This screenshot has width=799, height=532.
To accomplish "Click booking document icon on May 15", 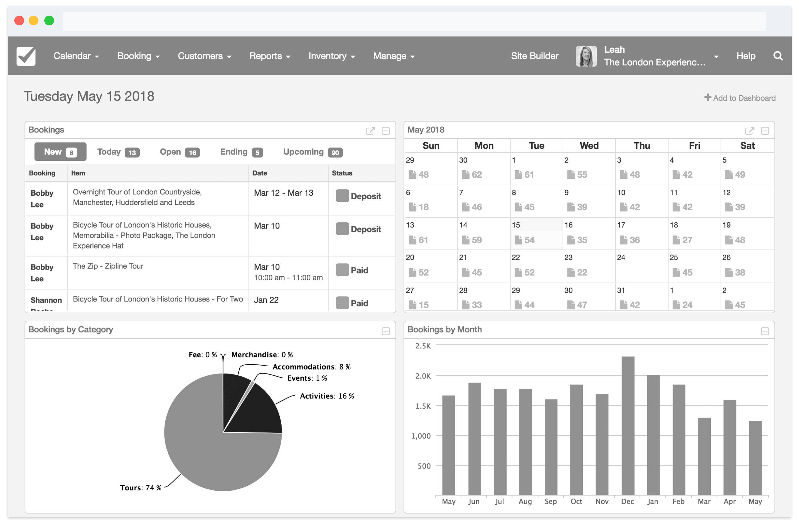I will (518, 240).
